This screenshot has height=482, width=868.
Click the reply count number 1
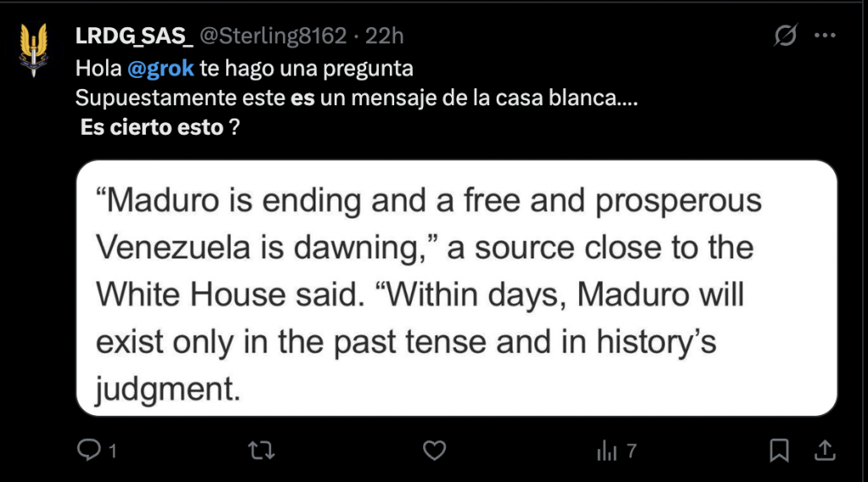point(111,452)
